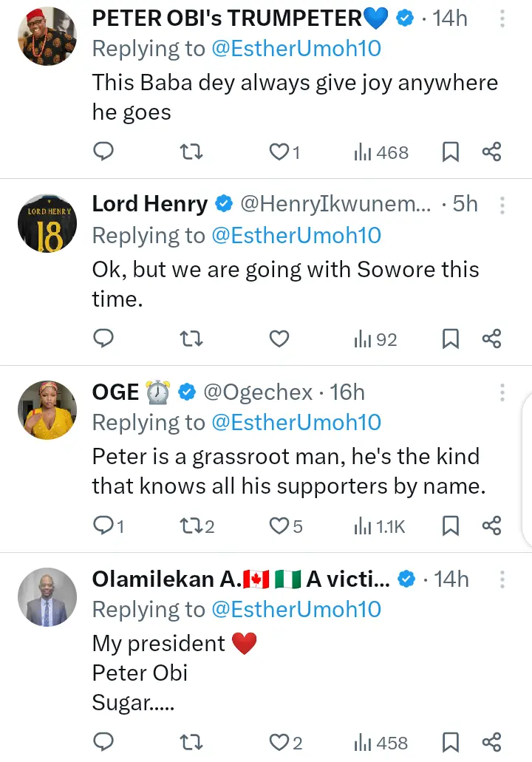Viewport: 532px width, 762px height.
Task: Open OGE's profile avatar
Action: coord(47,410)
